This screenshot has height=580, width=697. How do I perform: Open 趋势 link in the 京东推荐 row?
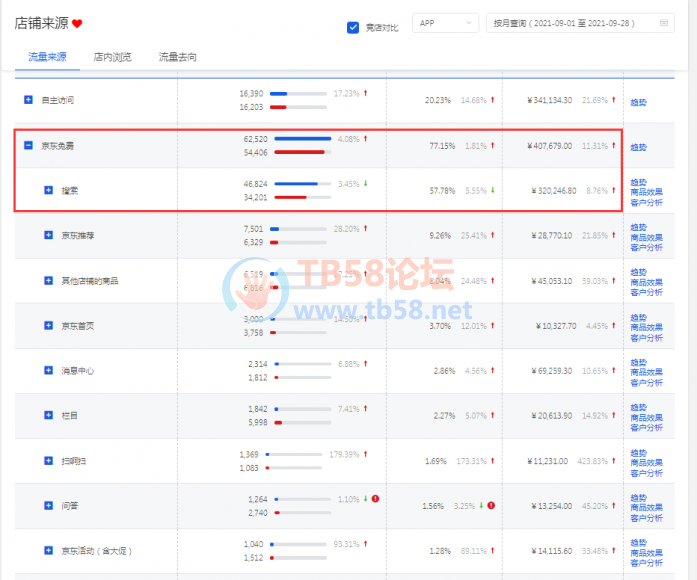[x=638, y=227]
